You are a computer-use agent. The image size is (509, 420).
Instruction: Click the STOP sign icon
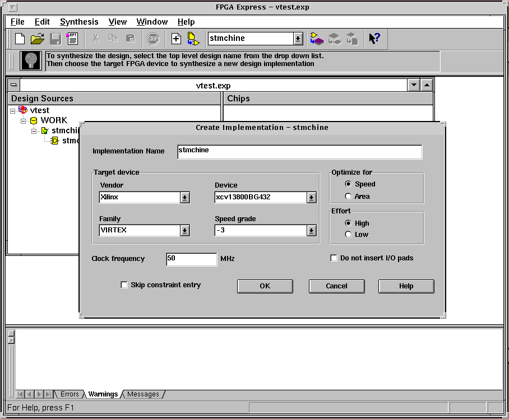[x=153, y=39]
